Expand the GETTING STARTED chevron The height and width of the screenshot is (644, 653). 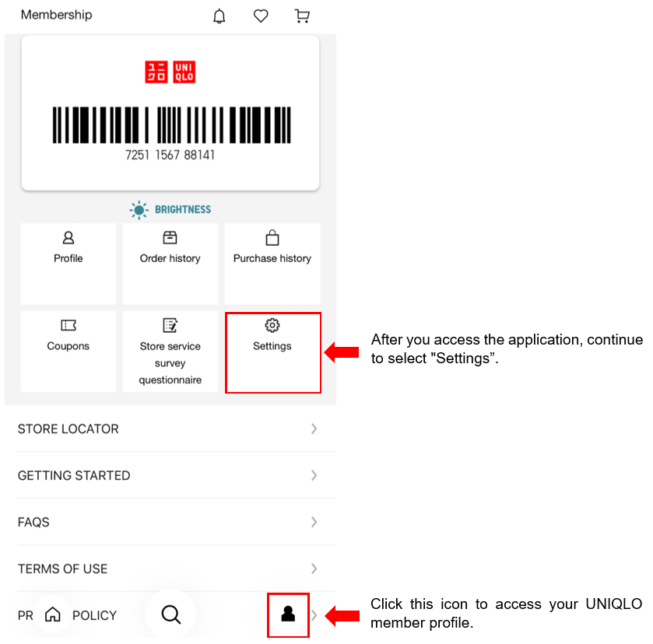pos(314,475)
